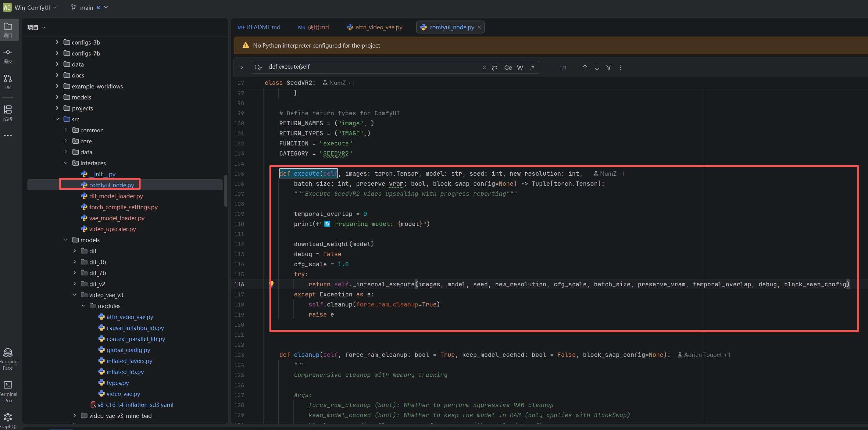Screen dimensions: 868x430
Task: Expand the configs_3b folder
Action: pos(57,42)
